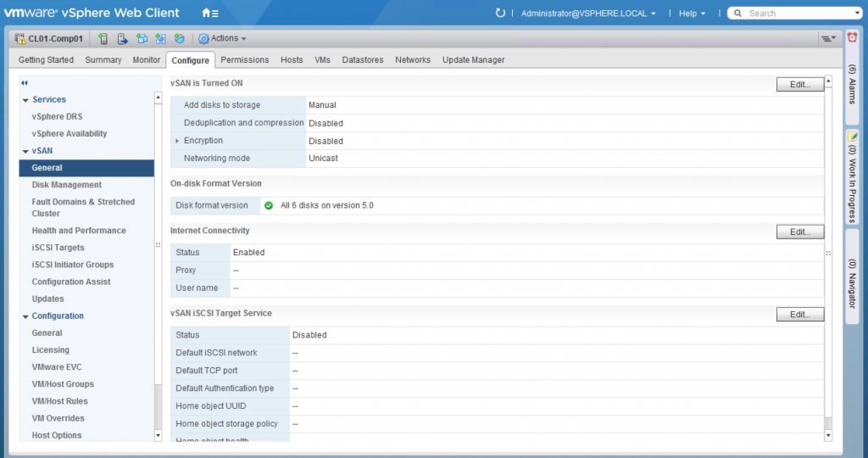Switch to the Monitor tab
Image resolution: width=868 pixels, height=458 pixels.
coord(146,60)
